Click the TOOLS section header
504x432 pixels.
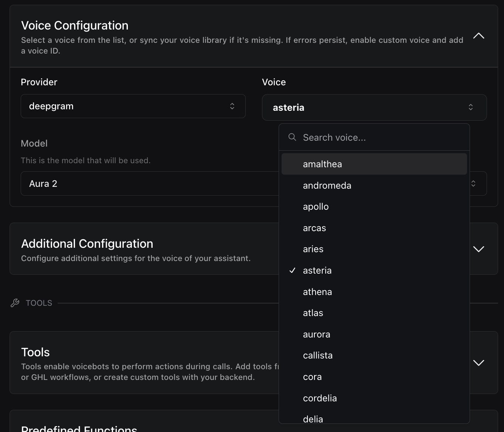click(38, 303)
